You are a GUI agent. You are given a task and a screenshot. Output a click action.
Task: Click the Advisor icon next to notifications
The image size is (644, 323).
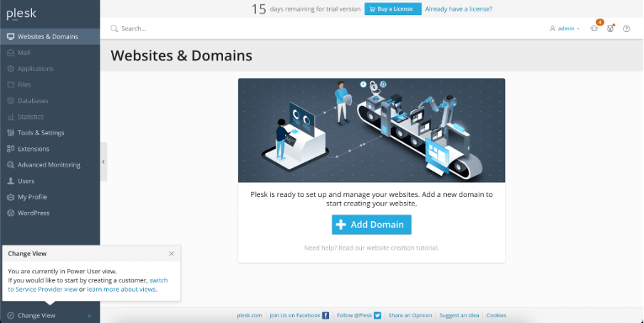(x=611, y=28)
